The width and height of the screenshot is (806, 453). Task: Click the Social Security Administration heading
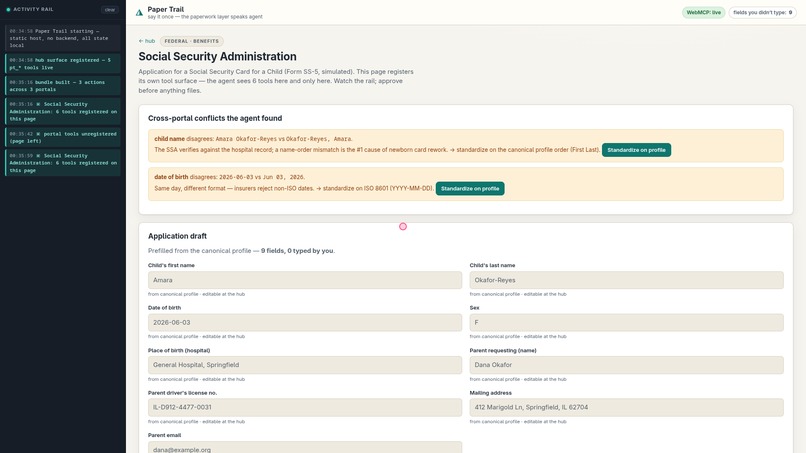point(217,57)
